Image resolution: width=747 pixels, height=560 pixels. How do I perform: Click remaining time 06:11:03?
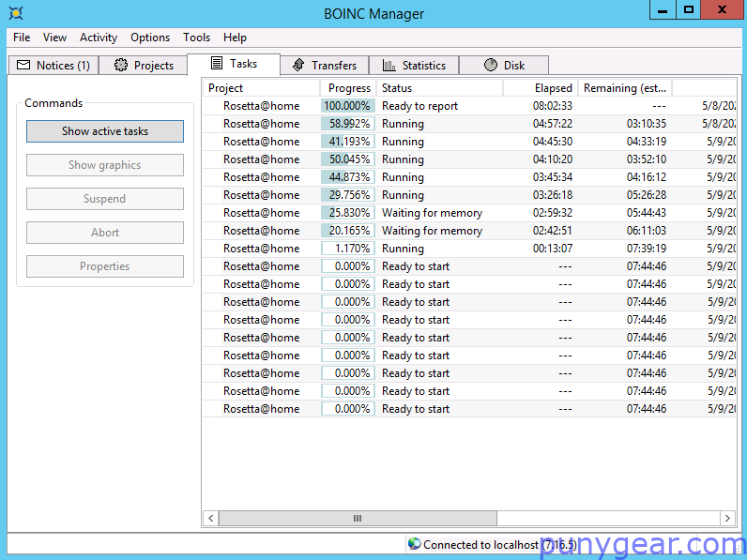[x=646, y=231]
